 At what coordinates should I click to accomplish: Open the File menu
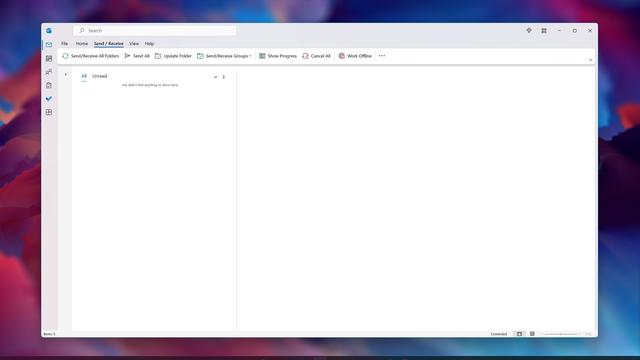tap(64, 44)
